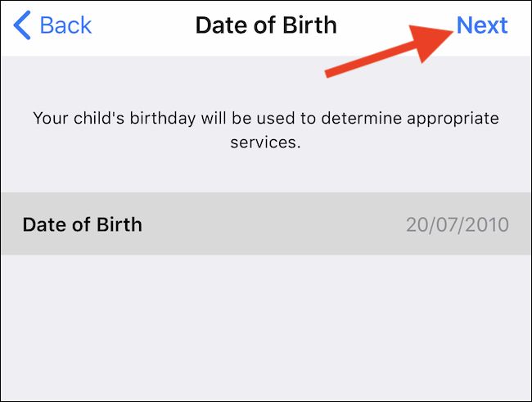The image size is (532, 402).
Task: Click the word "services." in the description
Action: 266,142
